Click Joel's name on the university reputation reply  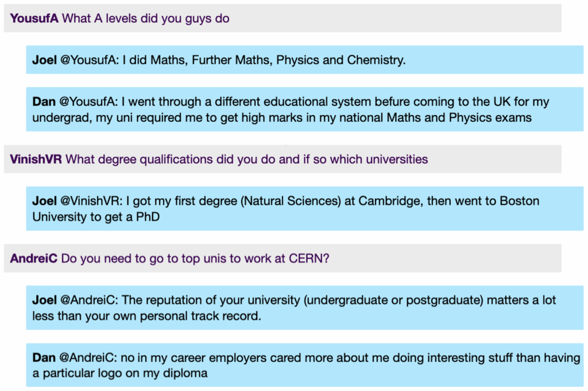pos(44,300)
